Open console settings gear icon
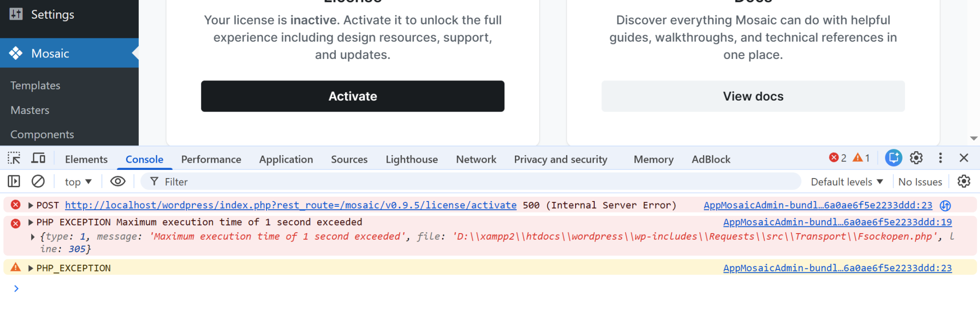 pyautogui.click(x=964, y=181)
